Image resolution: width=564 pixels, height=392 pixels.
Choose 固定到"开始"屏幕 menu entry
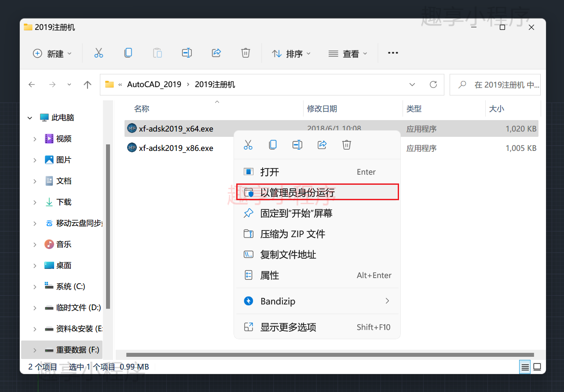[x=317, y=213]
